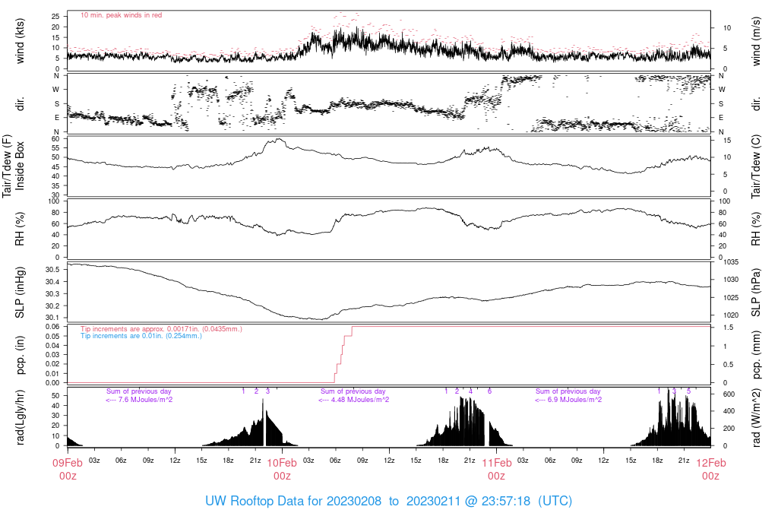
Task: Select the '0.03' precipitation tick value
Action: 52,355
